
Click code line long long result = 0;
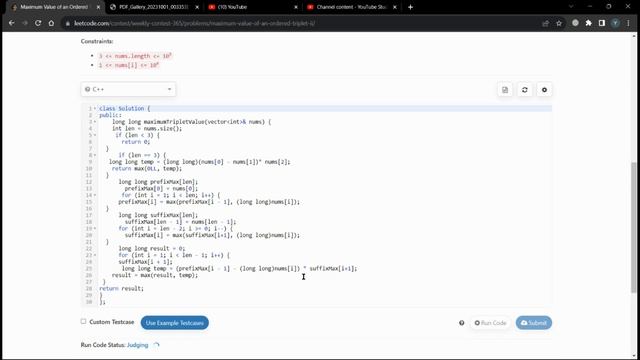pos(152,249)
